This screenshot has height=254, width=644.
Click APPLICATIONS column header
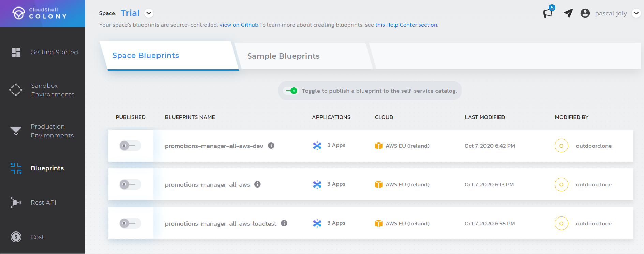coord(331,117)
